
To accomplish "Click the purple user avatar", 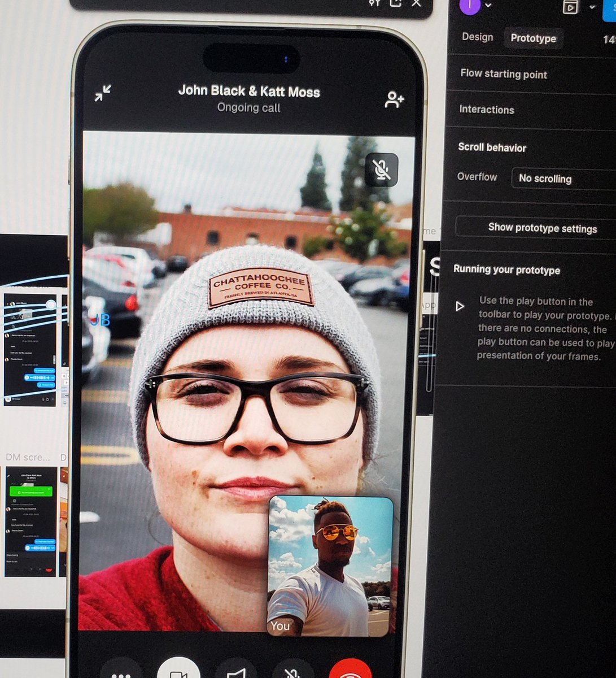I will pyautogui.click(x=470, y=6).
